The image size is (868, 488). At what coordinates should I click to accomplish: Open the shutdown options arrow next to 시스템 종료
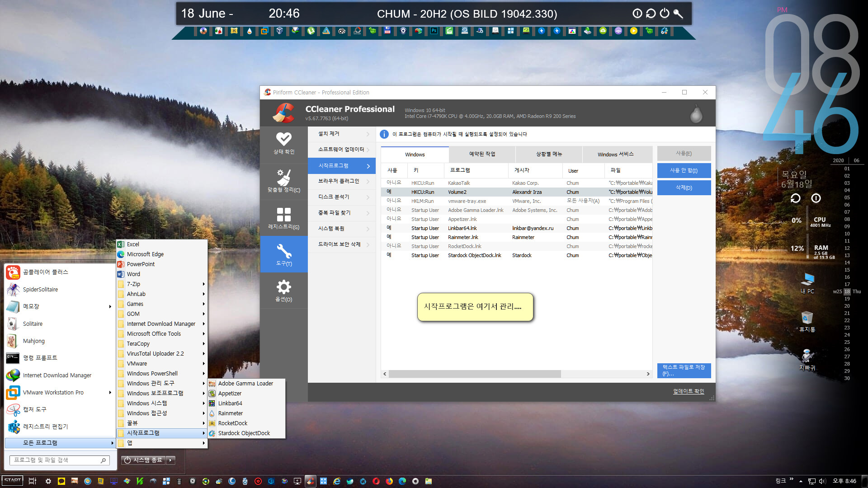[x=171, y=460]
